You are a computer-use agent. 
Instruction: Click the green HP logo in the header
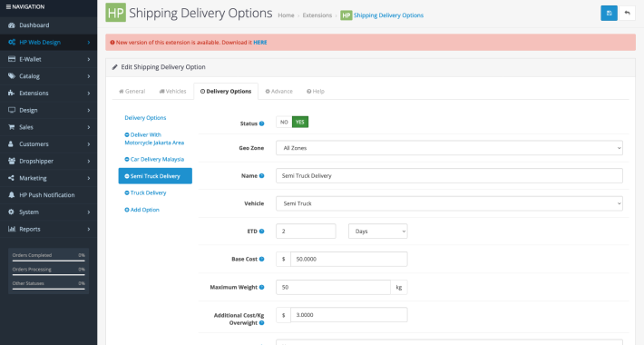click(115, 13)
